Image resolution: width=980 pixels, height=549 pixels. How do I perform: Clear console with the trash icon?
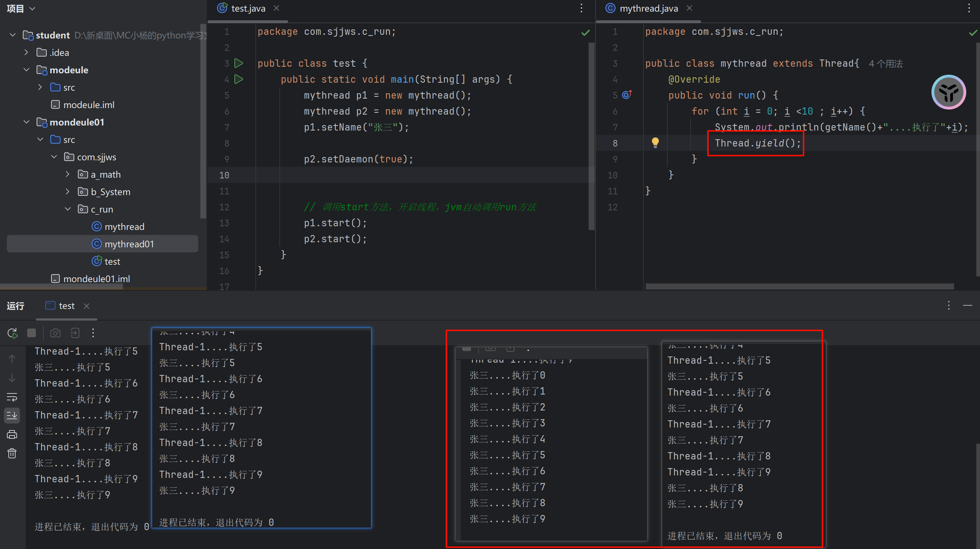tap(12, 453)
